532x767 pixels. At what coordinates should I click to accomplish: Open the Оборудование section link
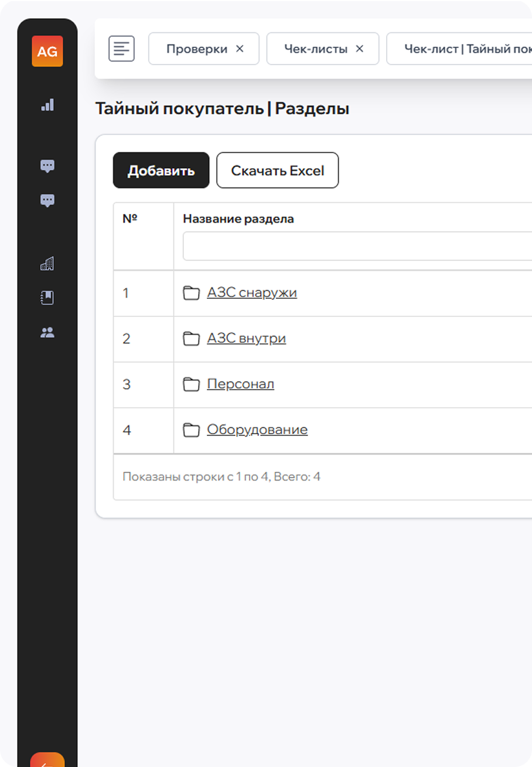[257, 430]
